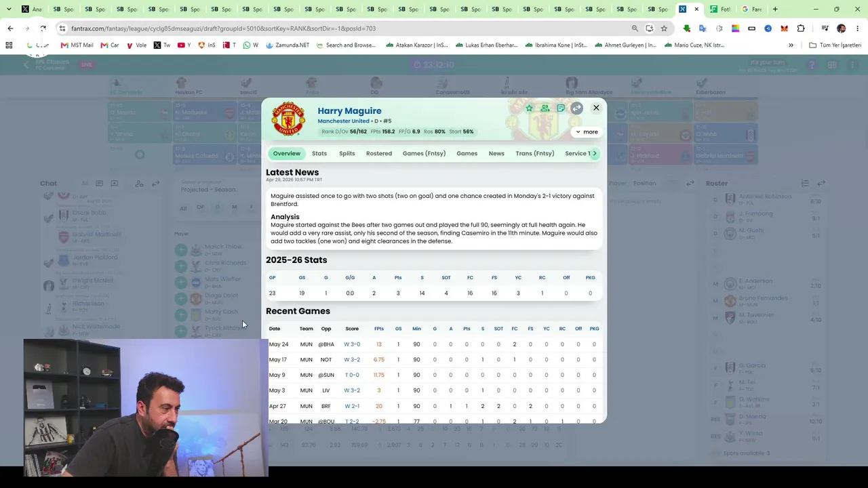Click the 'Latest News' heading
868x488 pixels.
click(x=292, y=172)
